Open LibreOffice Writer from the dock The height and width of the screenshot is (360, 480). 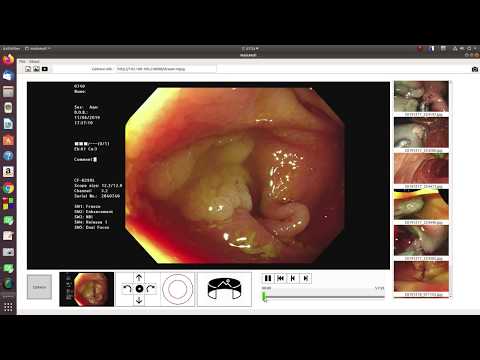pos(8,124)
